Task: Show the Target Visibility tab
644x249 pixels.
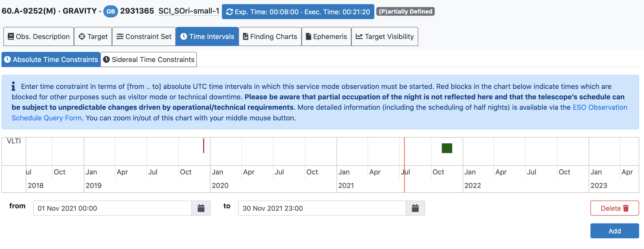Action: click(385, 37)
